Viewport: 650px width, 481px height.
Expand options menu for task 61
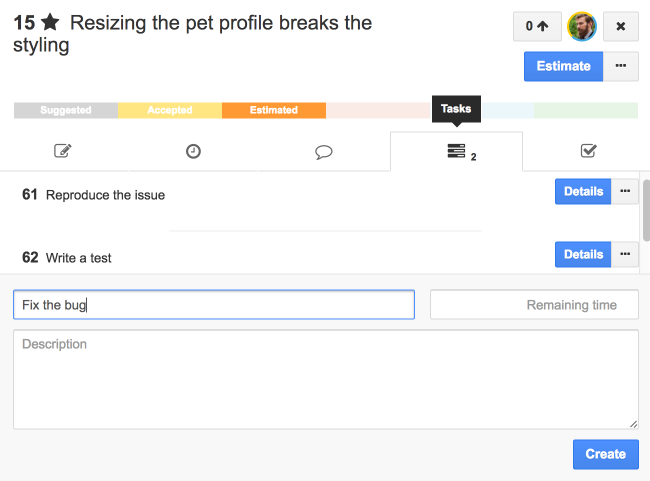coord(626,191)
